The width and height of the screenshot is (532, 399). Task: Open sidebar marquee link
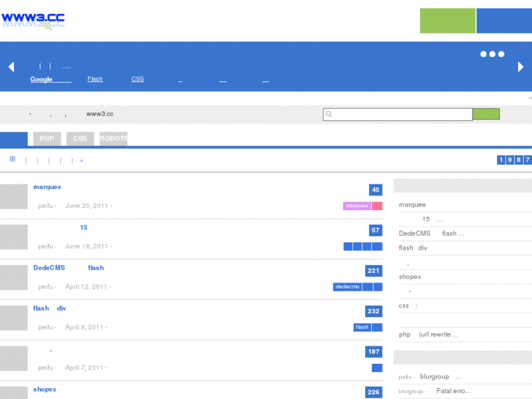pyautogui.click(x=412, y=205)
